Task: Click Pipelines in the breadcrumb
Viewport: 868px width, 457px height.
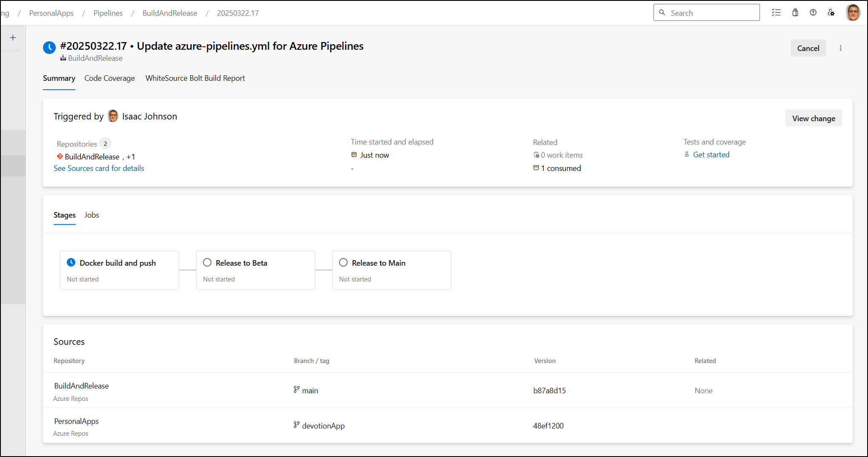Action: click(108, 13)
